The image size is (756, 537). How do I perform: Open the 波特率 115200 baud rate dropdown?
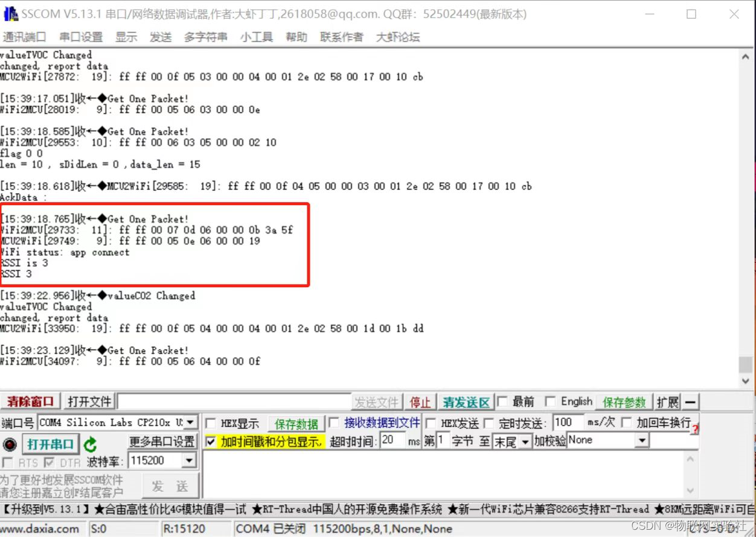point(189,461)
